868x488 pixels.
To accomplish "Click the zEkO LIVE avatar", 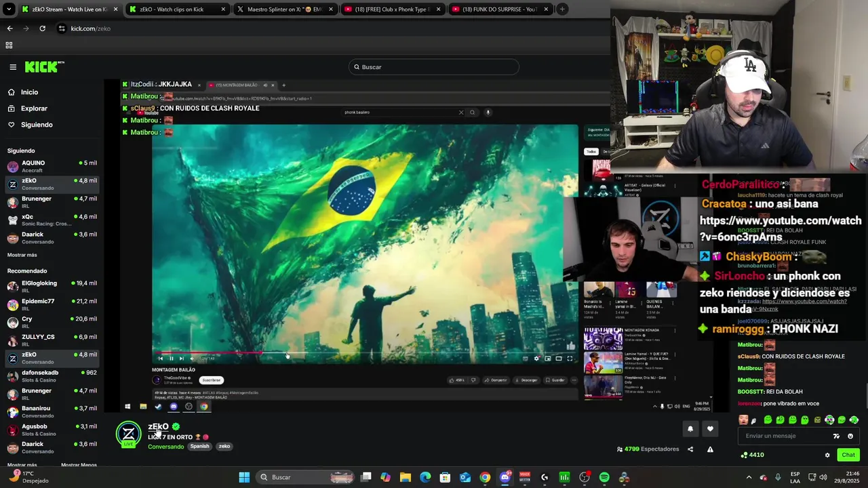I will [128, 434].
